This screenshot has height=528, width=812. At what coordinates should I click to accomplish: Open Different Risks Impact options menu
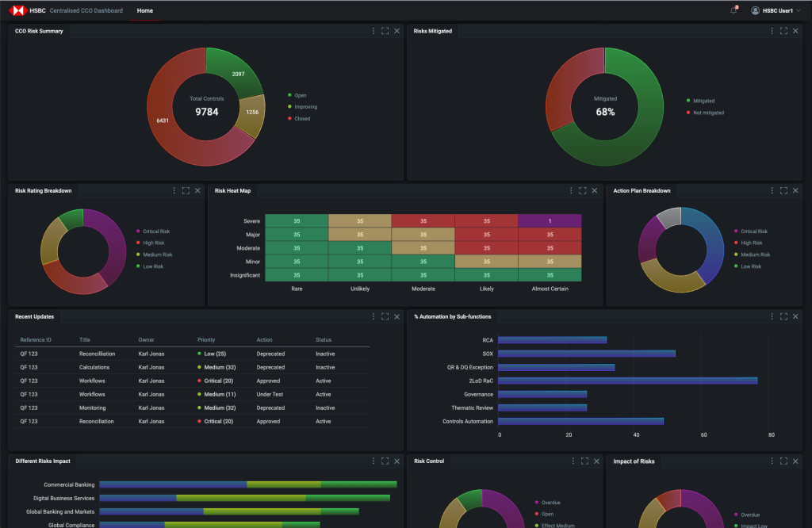(x=373, y=461)
